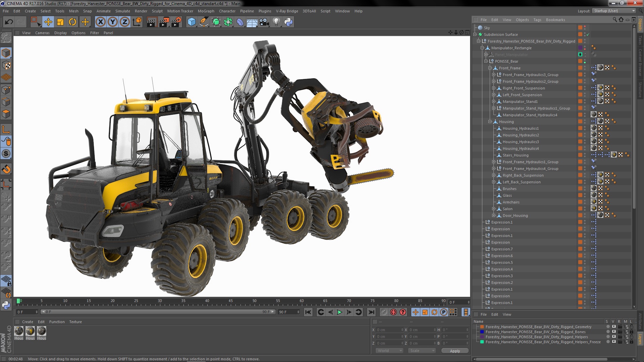Image resolution: width=644 pixels, height=362 pixels.
Task: Click the Python script icon in toolbar
Action: (x=288, y=22)
